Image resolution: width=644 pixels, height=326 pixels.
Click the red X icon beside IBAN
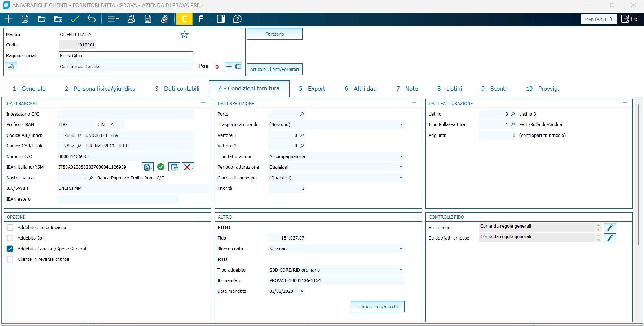click(188, 167)
